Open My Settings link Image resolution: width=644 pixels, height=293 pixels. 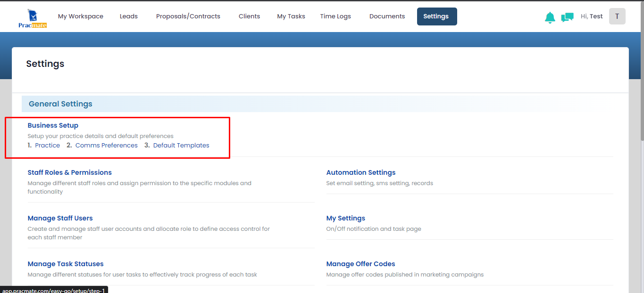(346, 218)
